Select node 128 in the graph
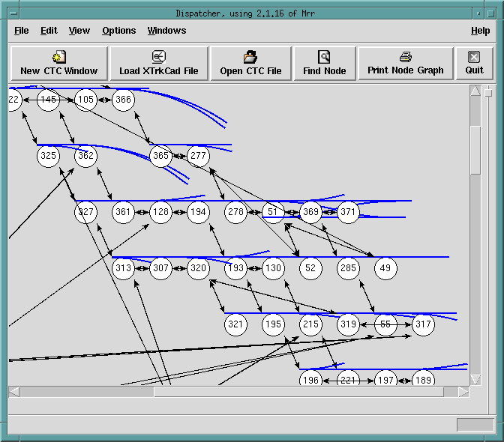 coord(160,212)
